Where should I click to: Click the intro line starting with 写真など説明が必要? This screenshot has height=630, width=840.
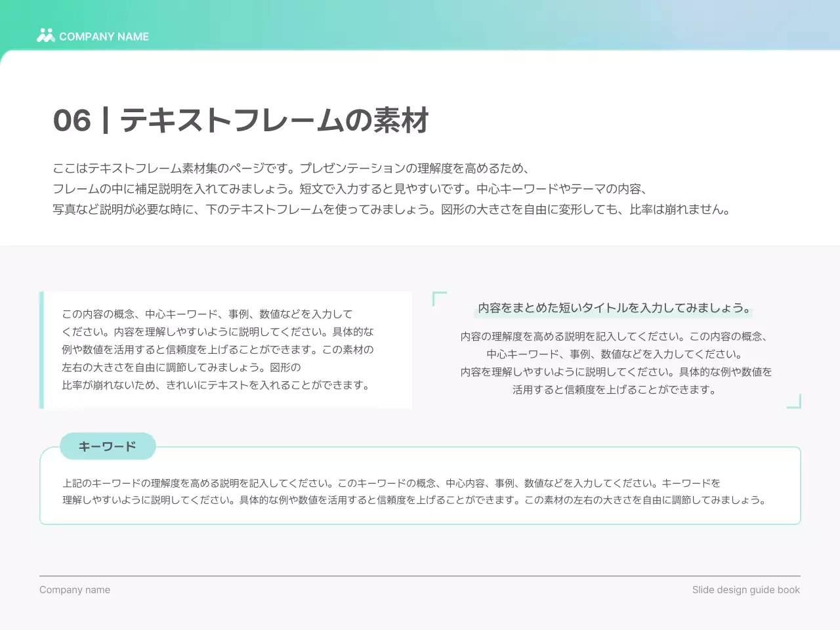click(391, 210)
